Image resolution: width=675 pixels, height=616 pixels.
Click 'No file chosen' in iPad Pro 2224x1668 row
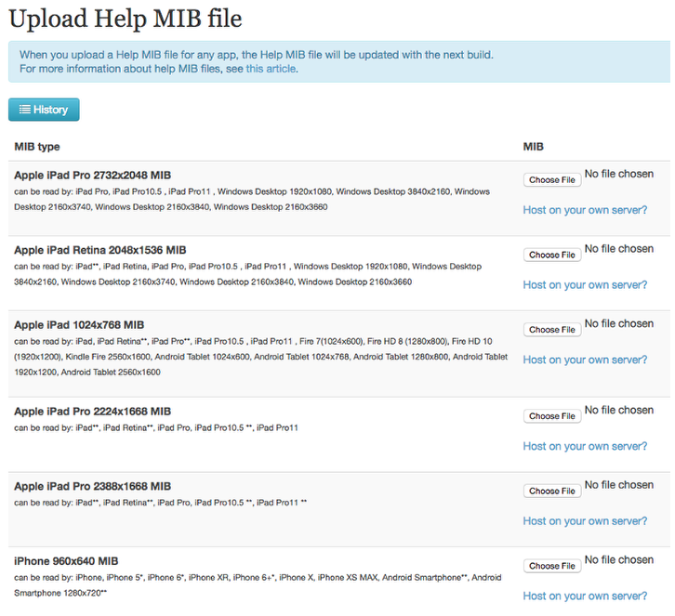(619, 410)
